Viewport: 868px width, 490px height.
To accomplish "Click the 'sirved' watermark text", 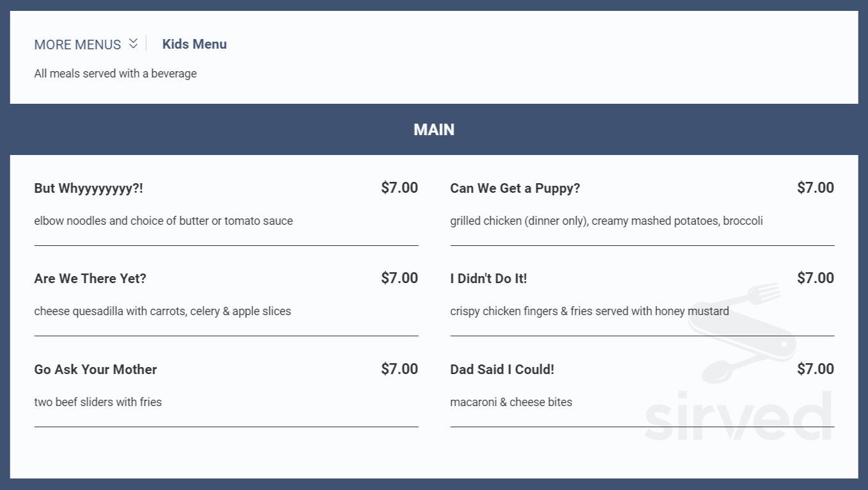I will [736, 413].
